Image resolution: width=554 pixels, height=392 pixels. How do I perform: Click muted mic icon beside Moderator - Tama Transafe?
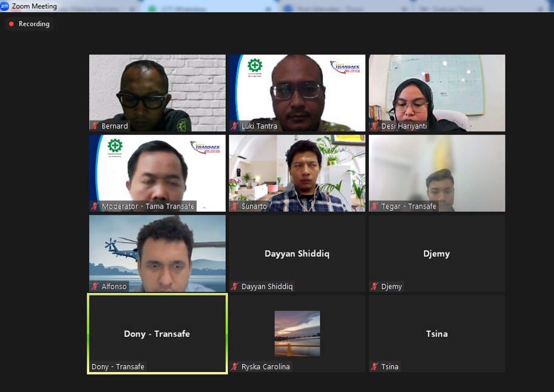[x=95, y=206]
